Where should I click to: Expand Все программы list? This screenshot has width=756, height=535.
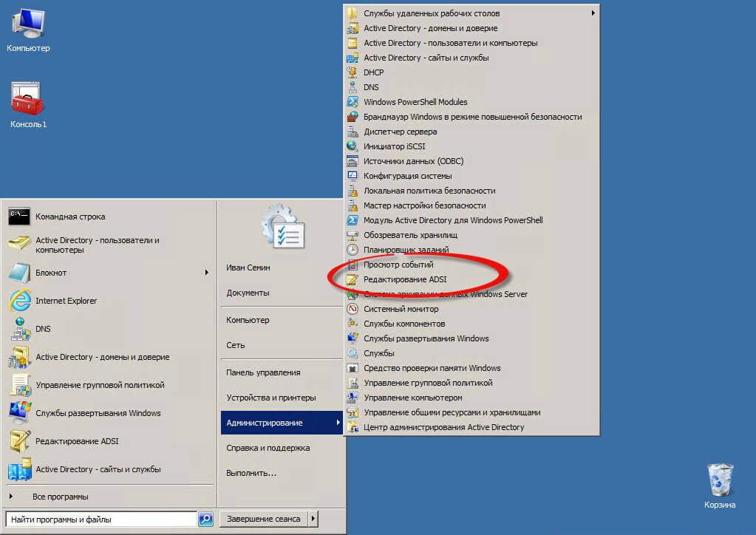coord(110,497)
